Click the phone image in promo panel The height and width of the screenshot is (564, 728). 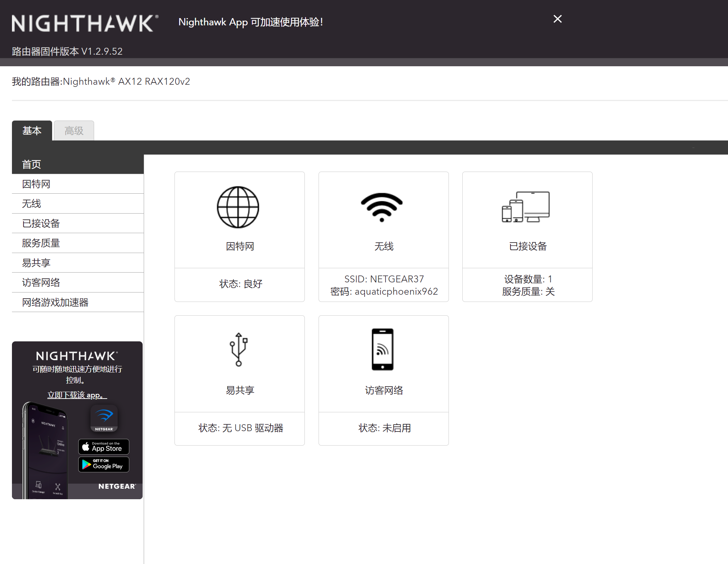coord(45,450)
